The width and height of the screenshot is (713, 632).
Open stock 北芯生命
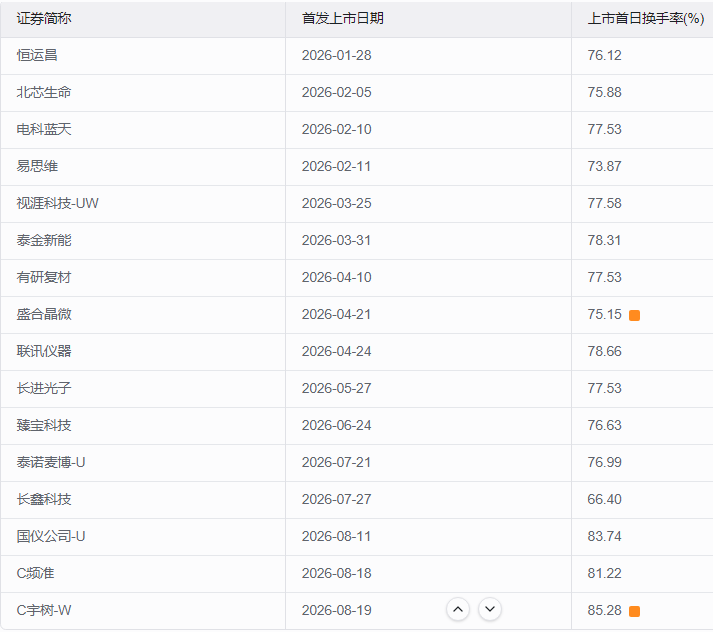[x=44, y=92]
